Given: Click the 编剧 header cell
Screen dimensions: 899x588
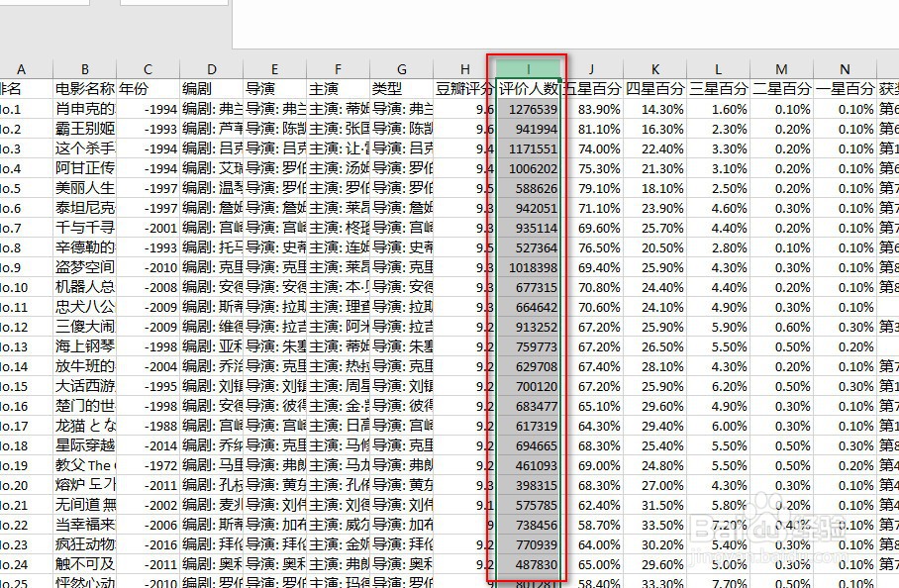Looking at the screenshot, I should pos(212,89).
